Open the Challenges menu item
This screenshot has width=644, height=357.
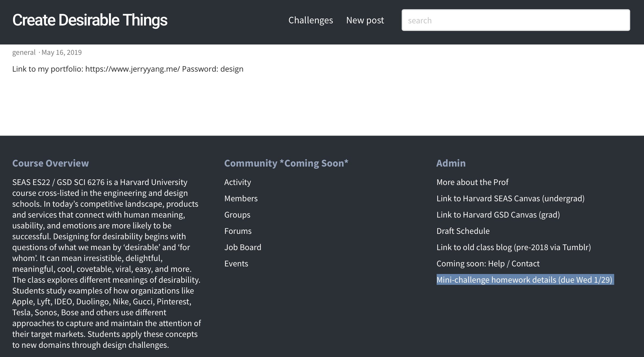[310, 20]
